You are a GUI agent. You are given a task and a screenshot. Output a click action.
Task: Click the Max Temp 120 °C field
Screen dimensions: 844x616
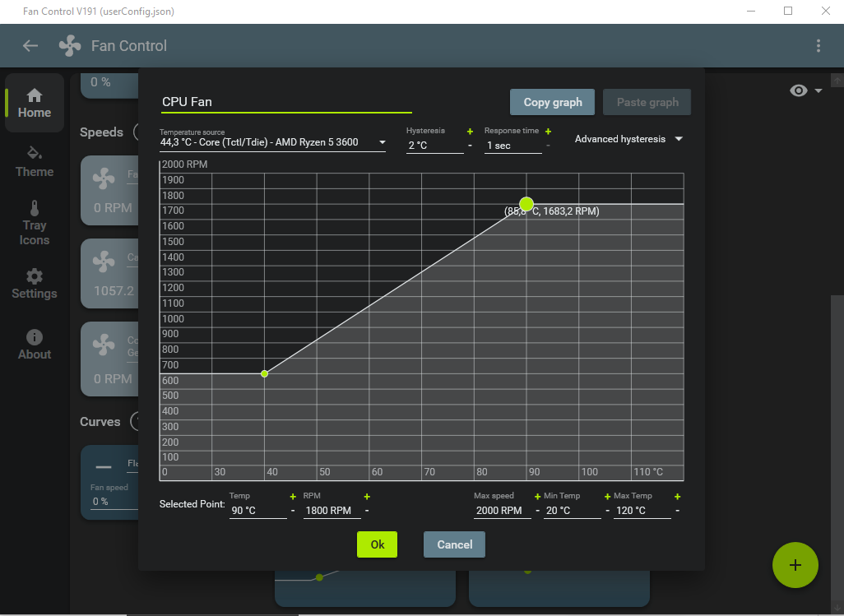642,511
